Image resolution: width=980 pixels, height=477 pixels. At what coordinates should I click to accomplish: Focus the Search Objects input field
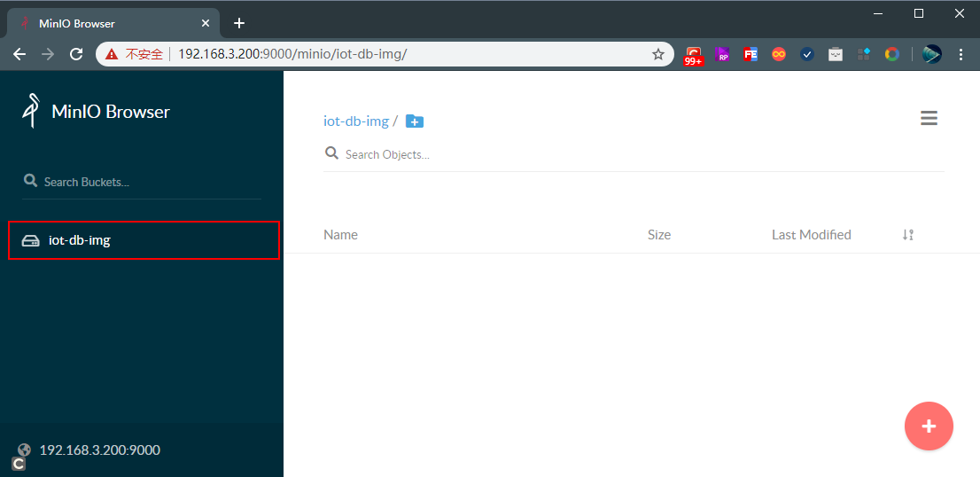click(634, 154)
